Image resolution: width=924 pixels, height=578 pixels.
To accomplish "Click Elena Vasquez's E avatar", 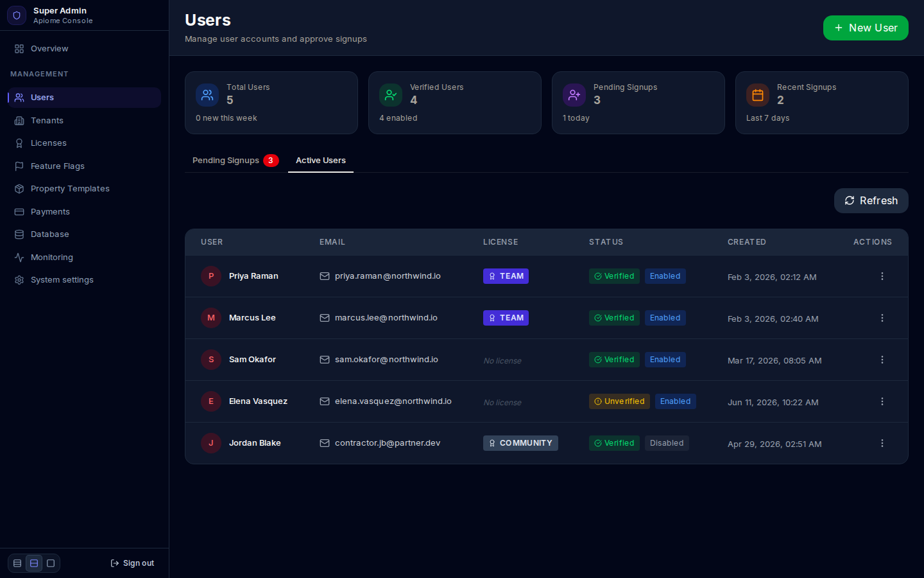I will (211, 401).
